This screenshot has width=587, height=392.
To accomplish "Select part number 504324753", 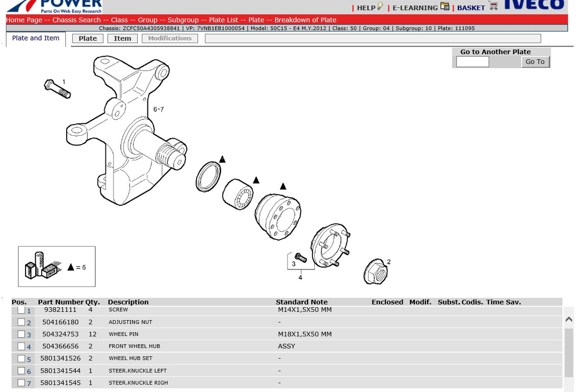I will tap(60, 334).
